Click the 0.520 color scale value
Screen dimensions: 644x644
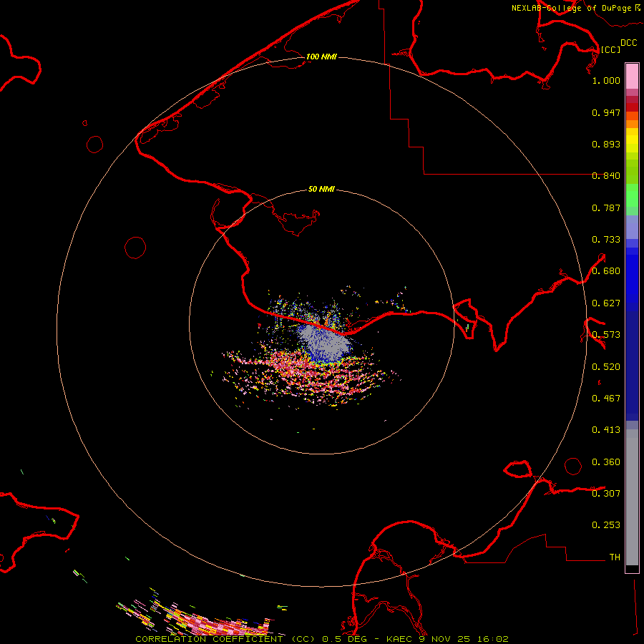point(606,367)
